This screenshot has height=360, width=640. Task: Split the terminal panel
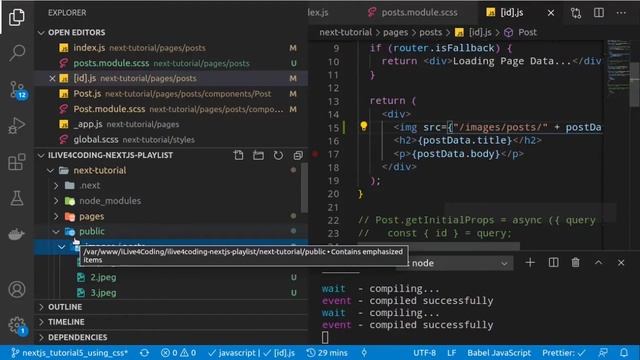[553, 262]
